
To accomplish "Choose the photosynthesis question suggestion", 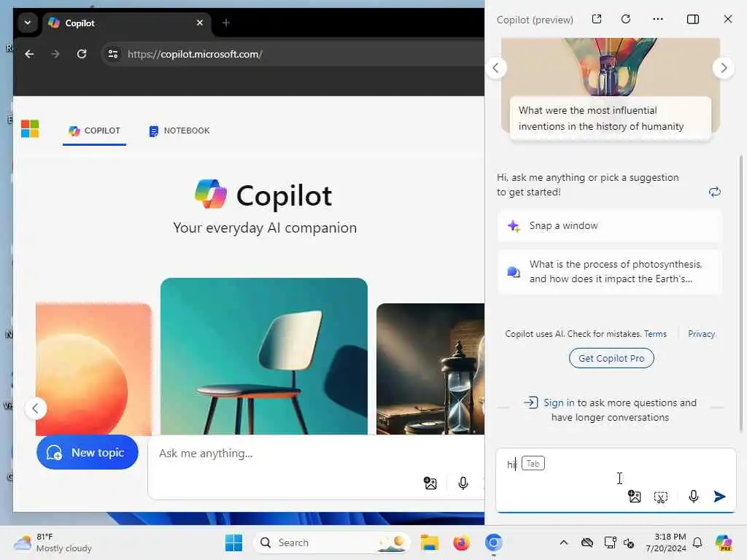I will tap(609, 271).
